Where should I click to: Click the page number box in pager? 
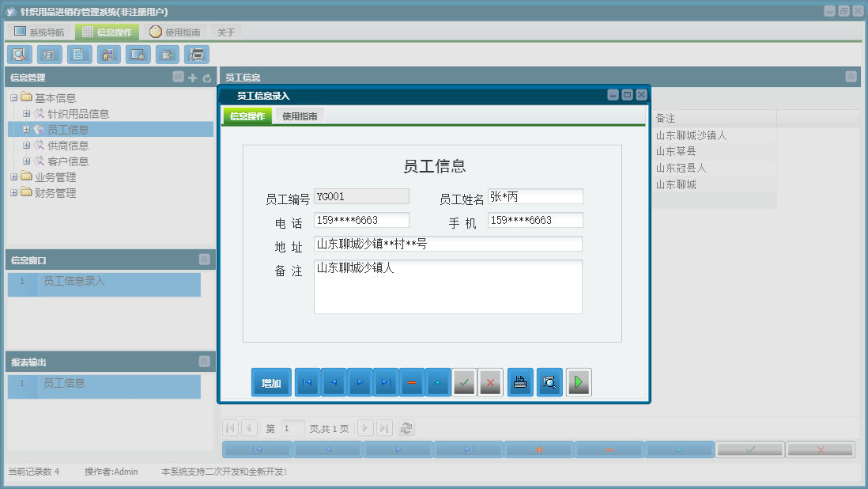coord(292,428)
